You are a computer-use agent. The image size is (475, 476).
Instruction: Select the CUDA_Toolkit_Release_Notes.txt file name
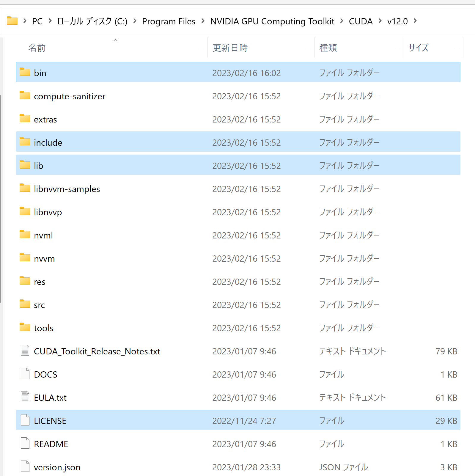click(97, 351)
